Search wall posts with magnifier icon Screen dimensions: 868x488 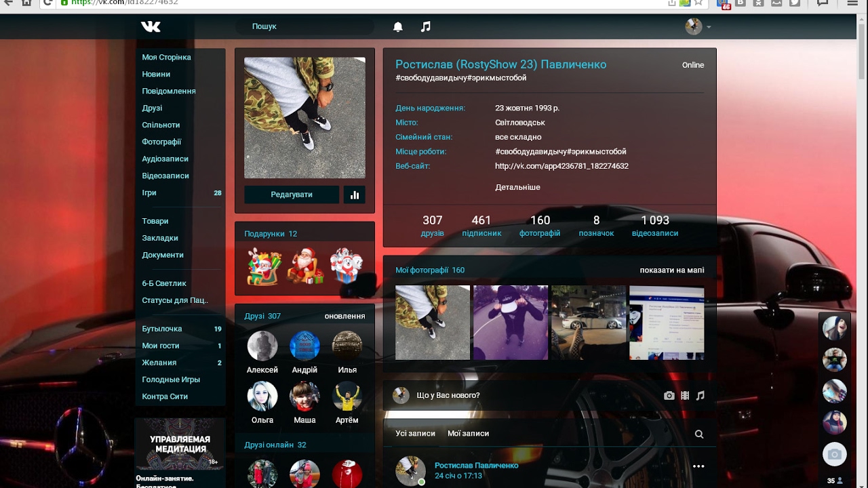pyautogui.click(x=699, y=434)
